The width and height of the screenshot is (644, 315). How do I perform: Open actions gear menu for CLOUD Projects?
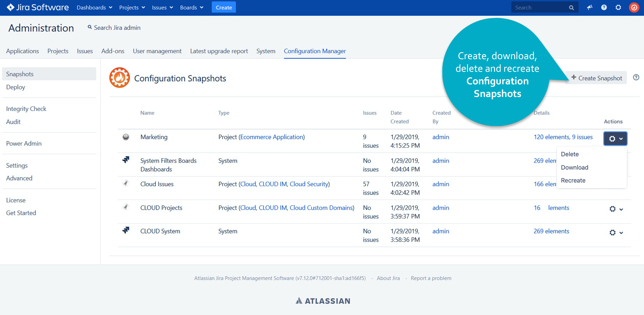(616, 209)
